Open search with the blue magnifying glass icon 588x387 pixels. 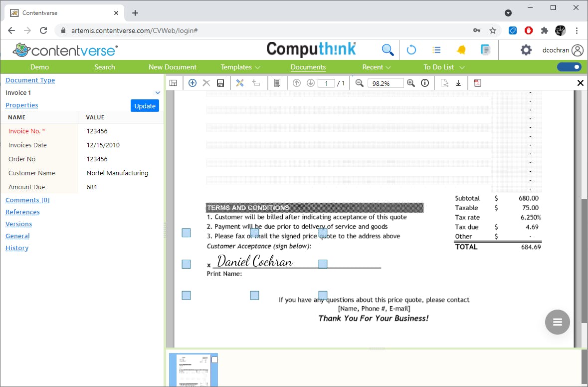[388, 50]
